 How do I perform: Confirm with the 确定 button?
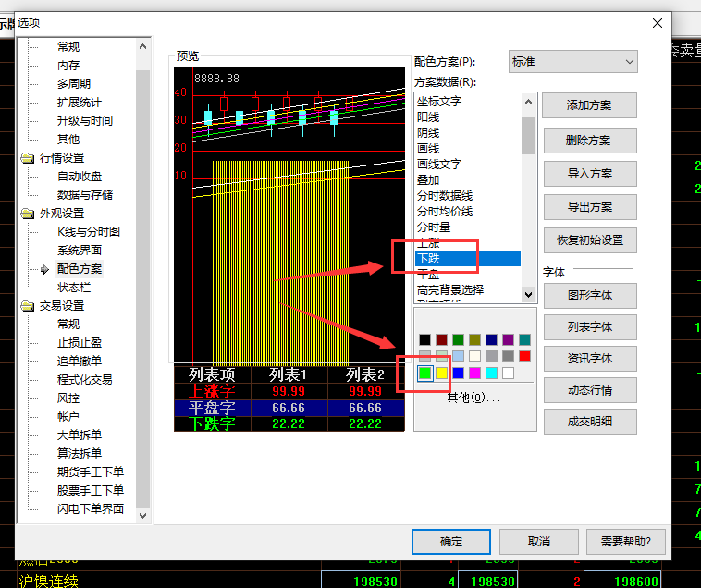tap(450, 541)
